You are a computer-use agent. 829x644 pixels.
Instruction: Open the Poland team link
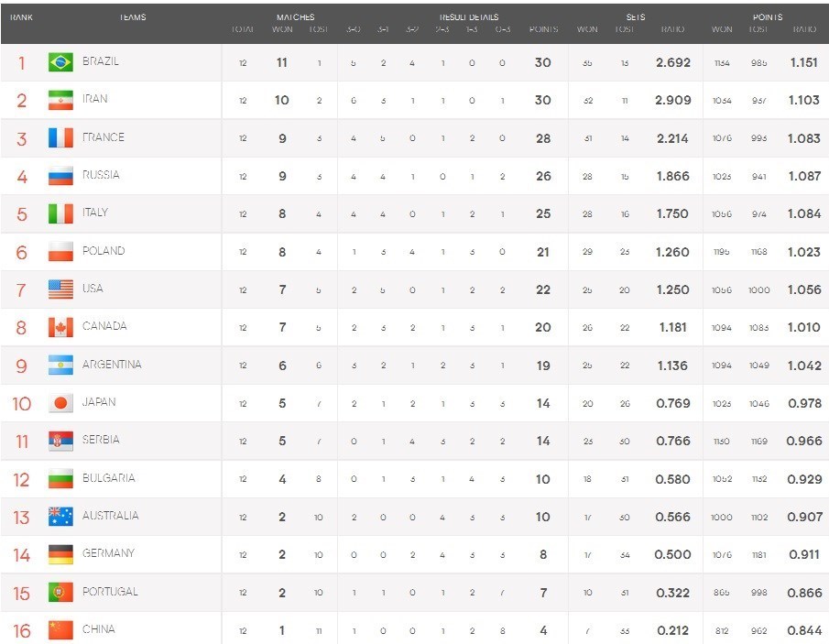coord(104,251)
